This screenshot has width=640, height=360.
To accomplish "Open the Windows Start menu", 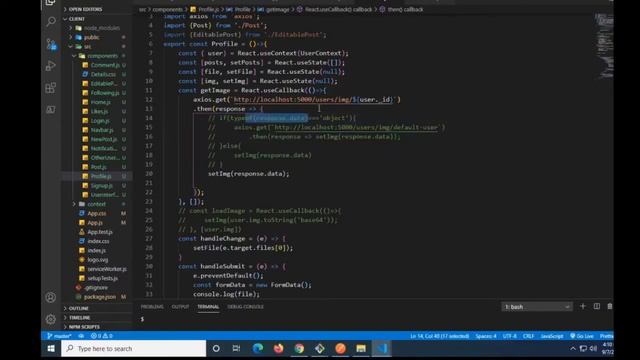I will pos(51,349).
